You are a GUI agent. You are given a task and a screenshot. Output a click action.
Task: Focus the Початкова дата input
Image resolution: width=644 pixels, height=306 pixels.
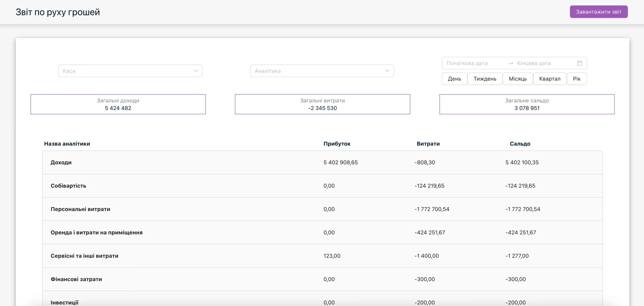tap(475, 63)
